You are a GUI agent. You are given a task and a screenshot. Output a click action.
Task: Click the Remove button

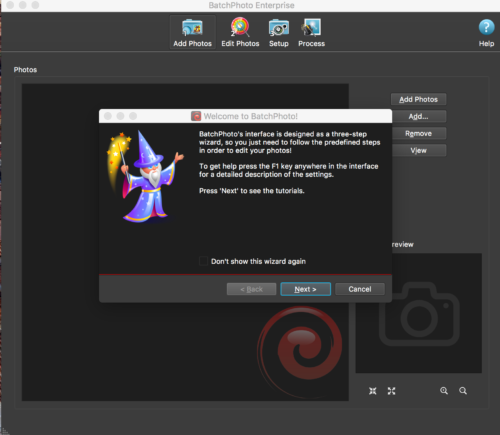pos(418,133)
